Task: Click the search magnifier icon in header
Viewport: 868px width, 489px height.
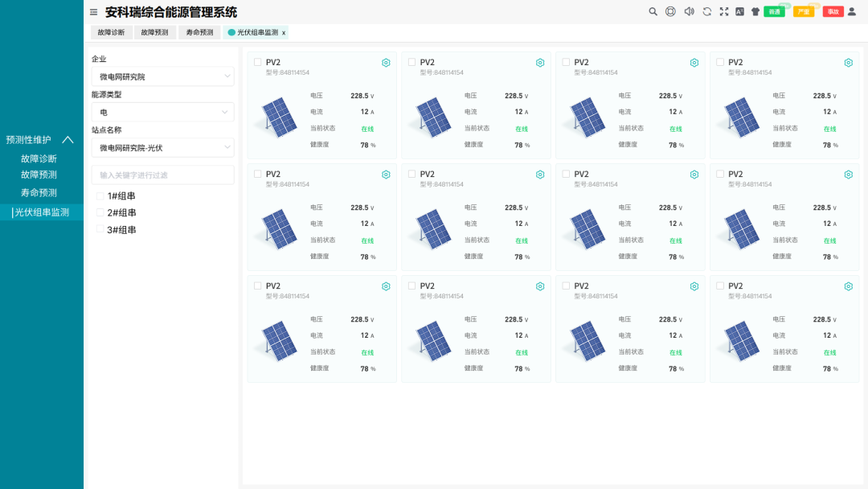Action: [x=653, y=11]
